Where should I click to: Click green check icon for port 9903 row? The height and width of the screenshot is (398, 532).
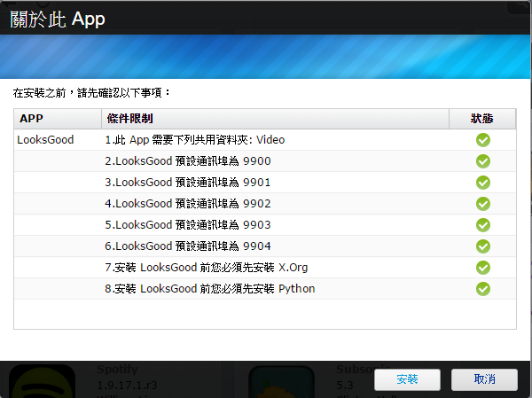[x=483, y=225]
